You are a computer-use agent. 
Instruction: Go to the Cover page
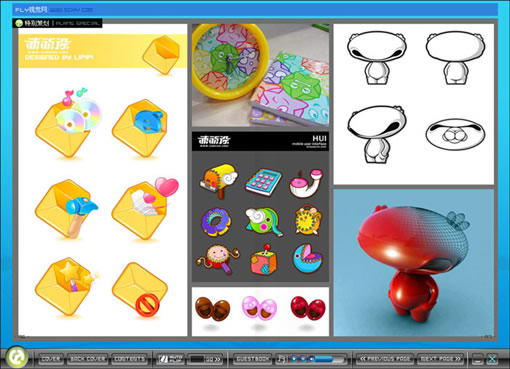[51, 359]
